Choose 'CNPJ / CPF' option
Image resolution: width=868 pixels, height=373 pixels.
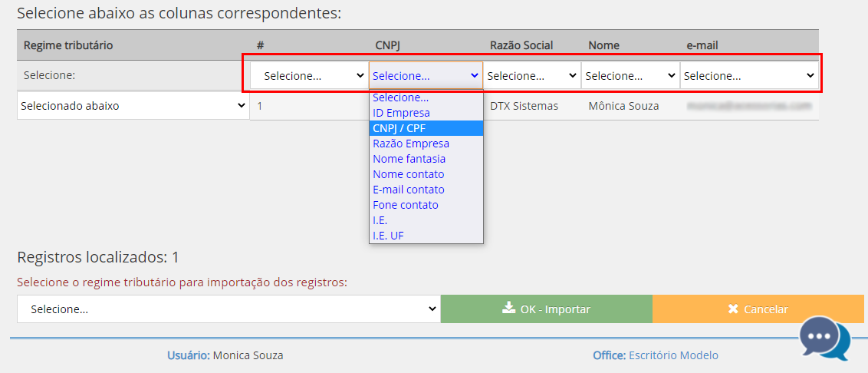399,128
